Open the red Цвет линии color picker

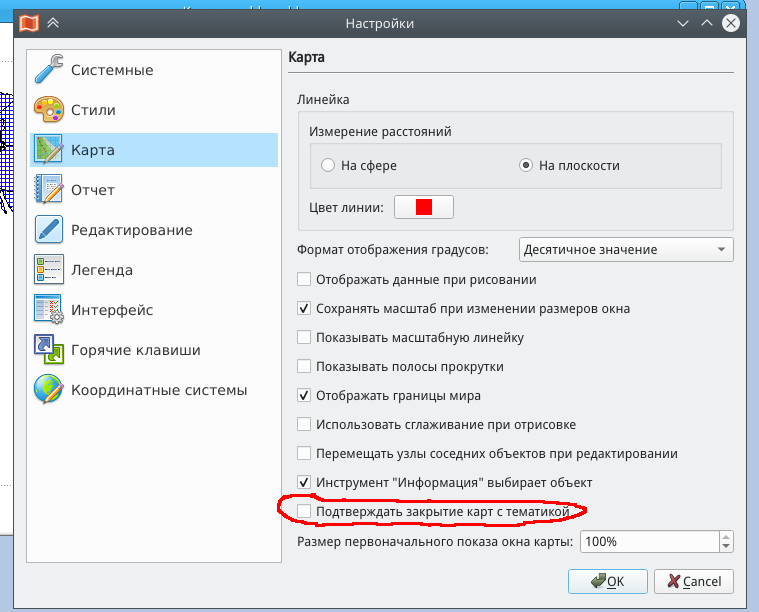coord(424,207)
